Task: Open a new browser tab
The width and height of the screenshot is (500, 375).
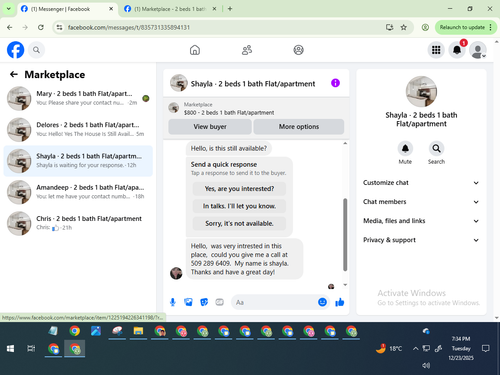Action: pyautogui.click(x=230, y=9)
